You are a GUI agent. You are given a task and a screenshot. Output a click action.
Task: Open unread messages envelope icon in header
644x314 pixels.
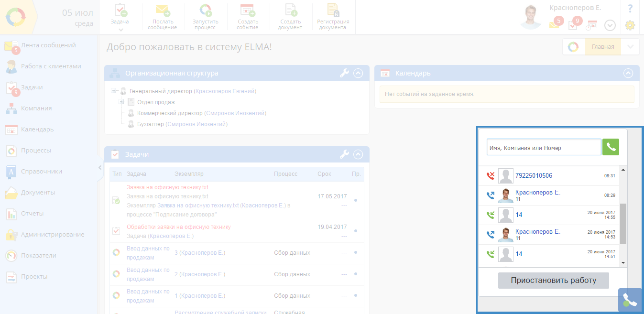point(555,24)
